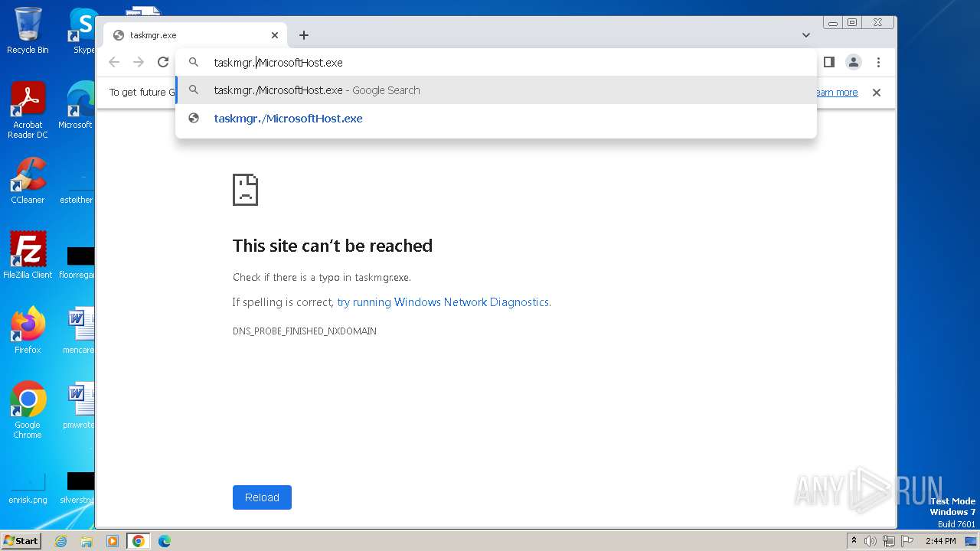Open a new tab with the plus button
Viewport: 980px width, 551px height.
tap(304, 35)
